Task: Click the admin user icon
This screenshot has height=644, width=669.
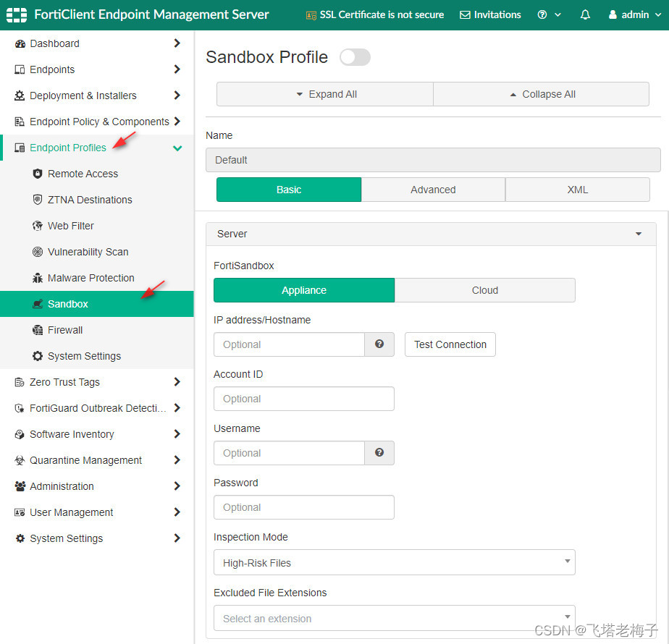Action: tap(613, 15)
